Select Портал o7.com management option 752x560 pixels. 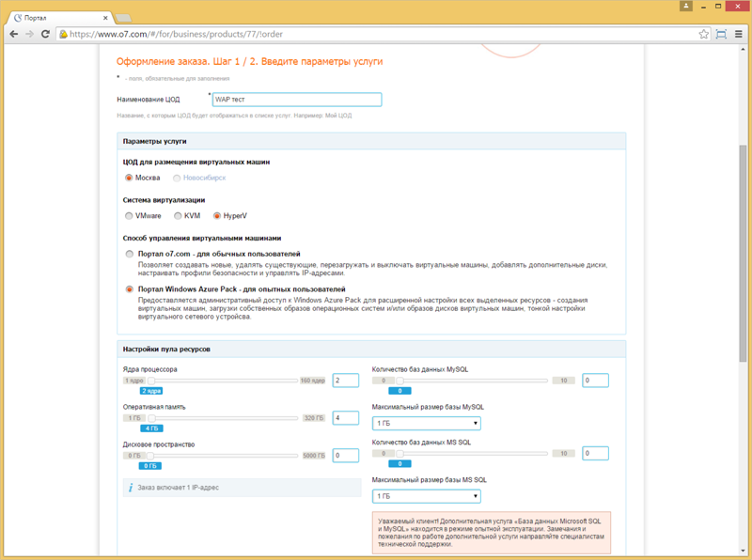129,254
